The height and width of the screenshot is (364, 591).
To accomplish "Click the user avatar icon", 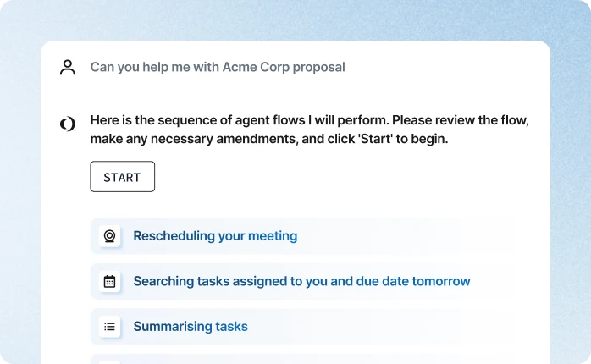I will coord(68,68).
